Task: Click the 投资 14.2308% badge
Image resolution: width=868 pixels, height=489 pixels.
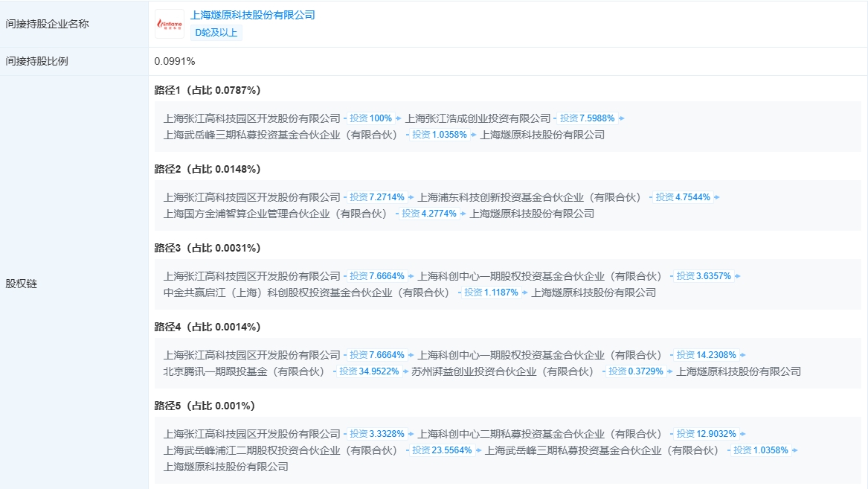Action: pos(707,356)
